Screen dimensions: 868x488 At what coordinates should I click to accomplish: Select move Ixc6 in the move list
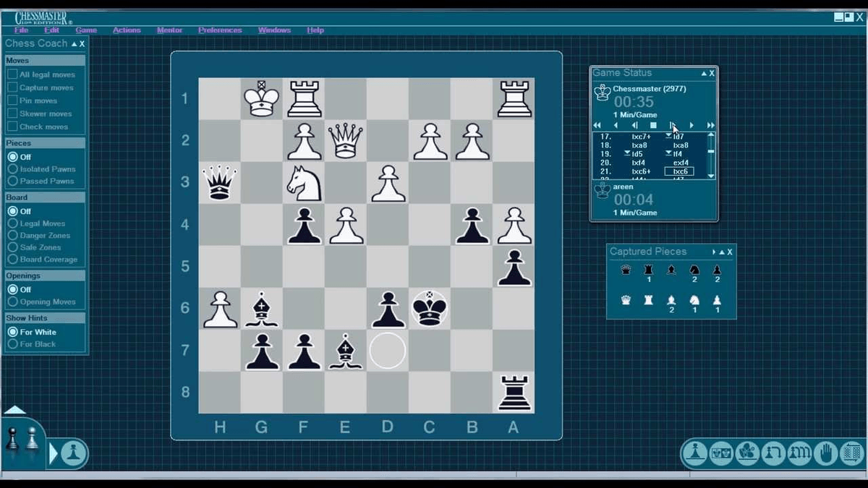678,172
